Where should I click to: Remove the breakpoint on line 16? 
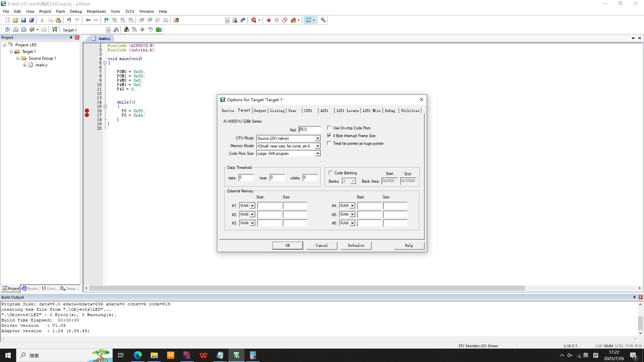tap(87, 111)
